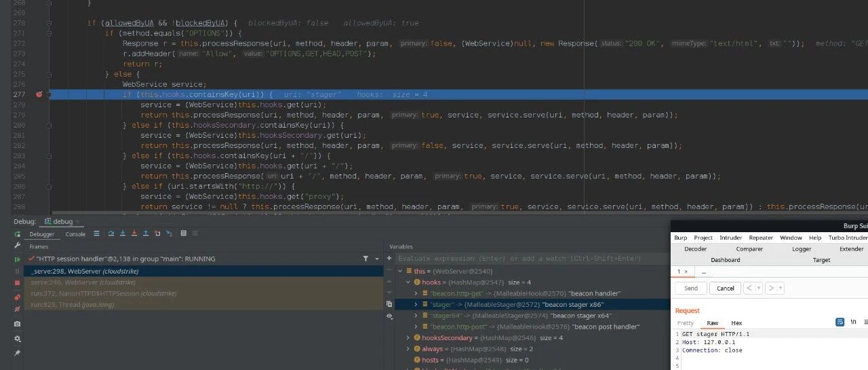Resume program with green play icon
This screenshot has height=370, width=868.
coord(17,259)
